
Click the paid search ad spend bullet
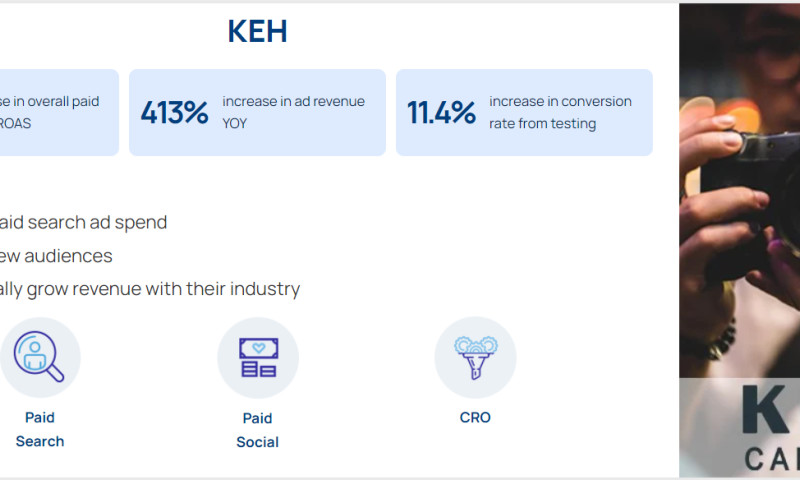pyautogui.click(x=83, y=222)
